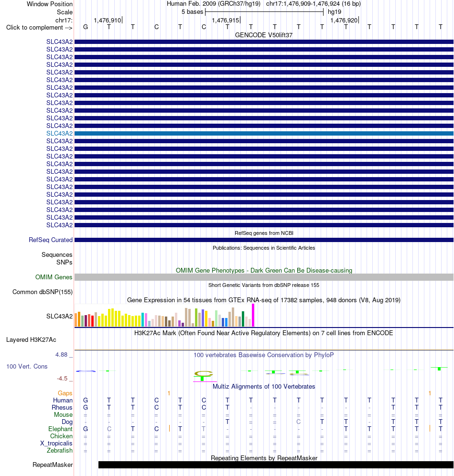This screenshot has width=454, height=476.
Task: Open the GTEx Gene Expression track title
Action: pyautogui.click(x=264, y=300)
